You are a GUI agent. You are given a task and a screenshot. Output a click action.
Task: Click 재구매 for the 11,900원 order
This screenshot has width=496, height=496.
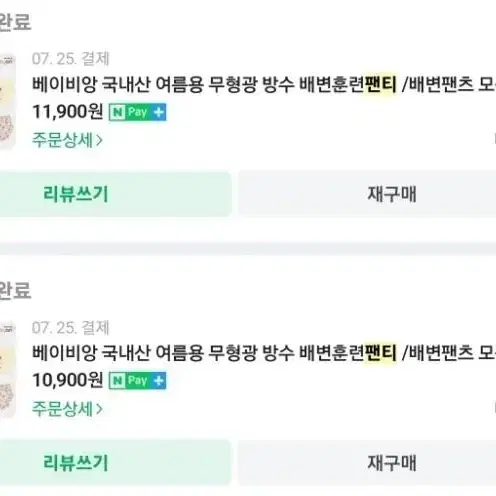tap(367, 194)
